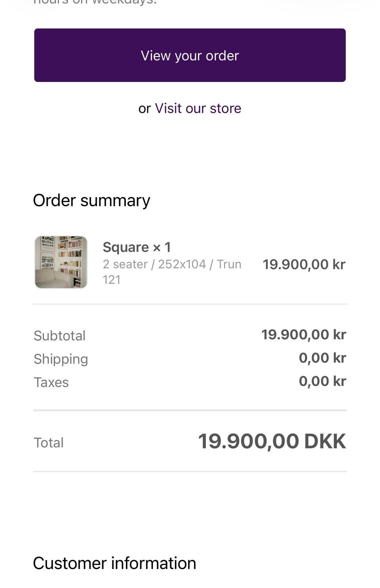Click the Shipping label

(61, 359)
